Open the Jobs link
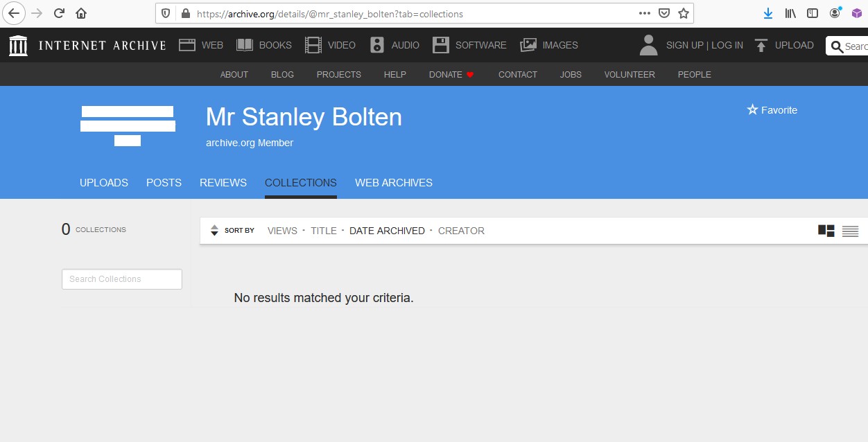 (571, 74)
